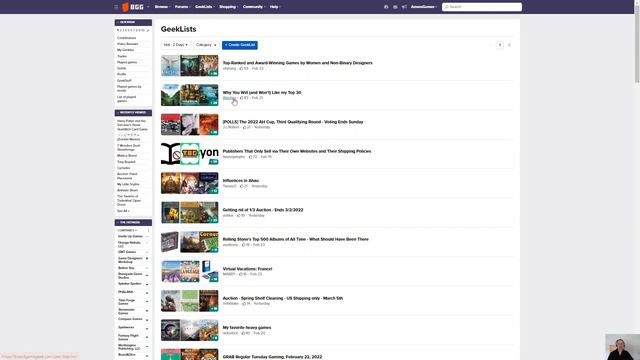
Task: Go to the next page arrow
Action: pyautogui.click(x=509, y=45)
